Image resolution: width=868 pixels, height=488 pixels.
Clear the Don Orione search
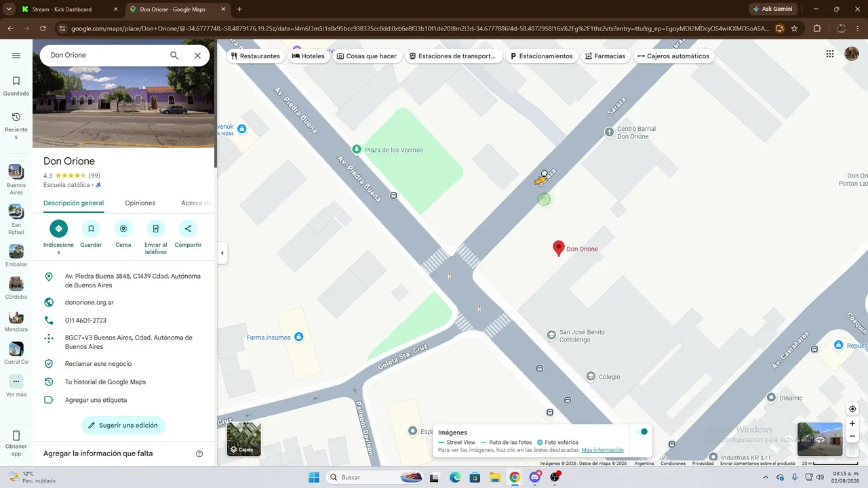point(197,56)
